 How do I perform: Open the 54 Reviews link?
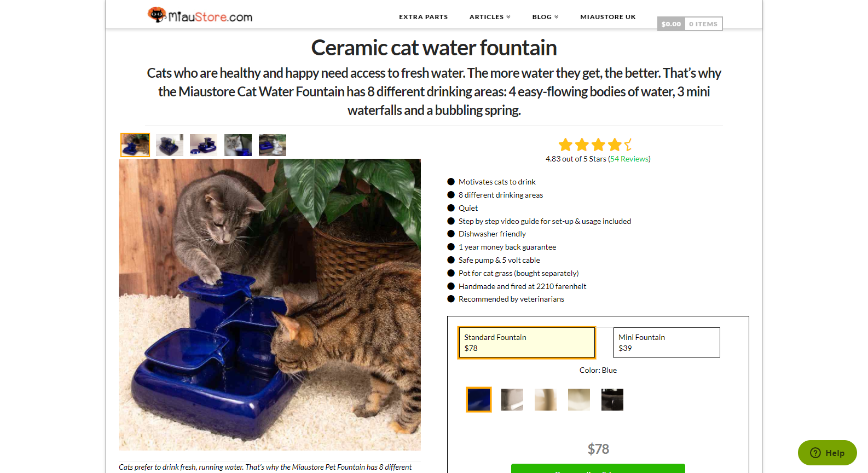629,159
